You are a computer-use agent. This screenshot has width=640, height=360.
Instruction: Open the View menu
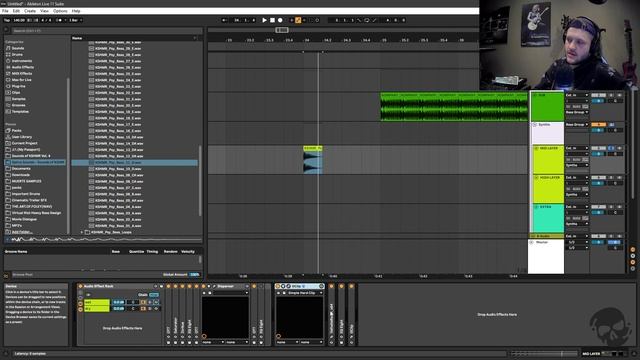44,11
